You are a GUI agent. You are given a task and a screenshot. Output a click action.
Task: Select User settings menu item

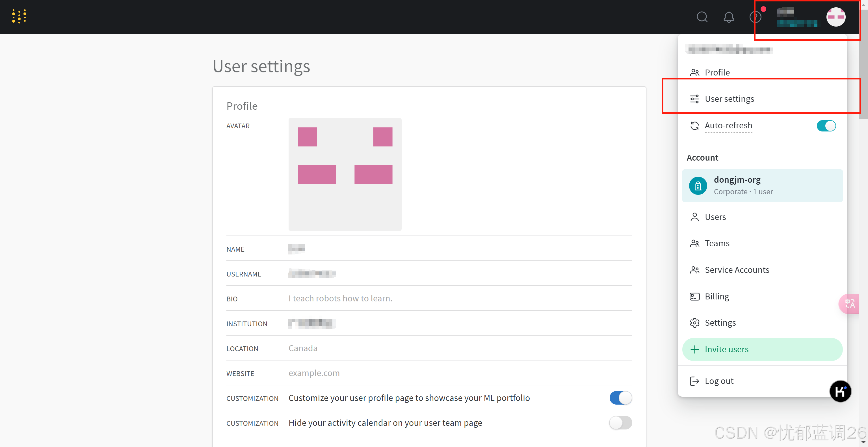[729, 99]
